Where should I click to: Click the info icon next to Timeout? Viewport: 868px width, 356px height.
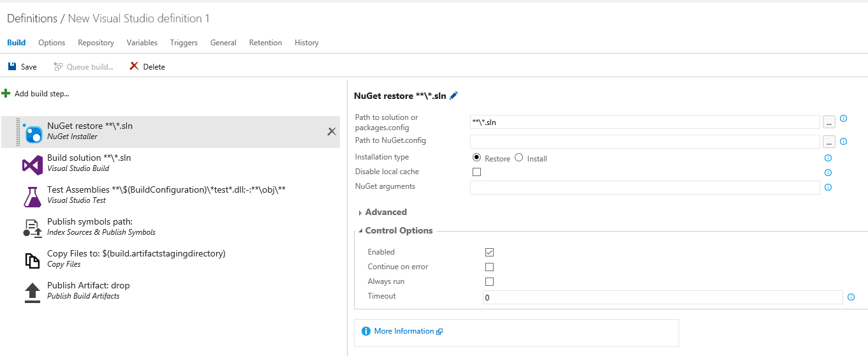pyautogui.click(x=851, y=297)
